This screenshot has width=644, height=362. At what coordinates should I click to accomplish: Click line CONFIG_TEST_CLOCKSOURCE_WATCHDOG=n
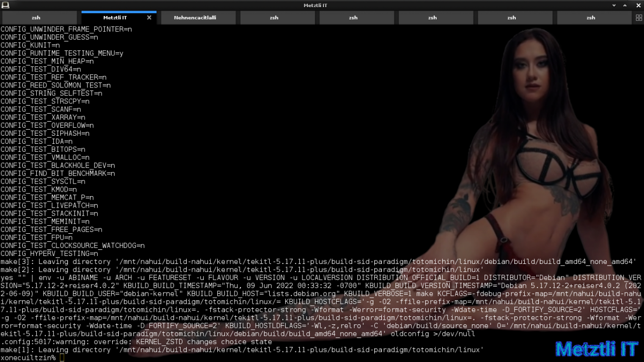click(72, 246)
